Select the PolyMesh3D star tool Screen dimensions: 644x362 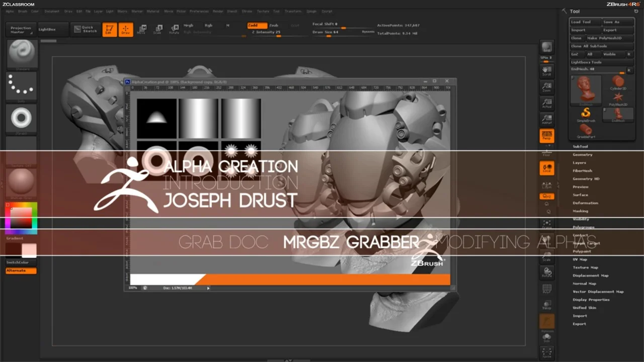[618, 98]
